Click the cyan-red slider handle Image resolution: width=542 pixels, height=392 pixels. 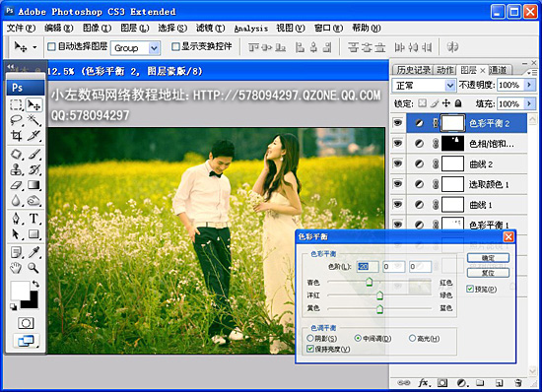click(x=370, y=282)
